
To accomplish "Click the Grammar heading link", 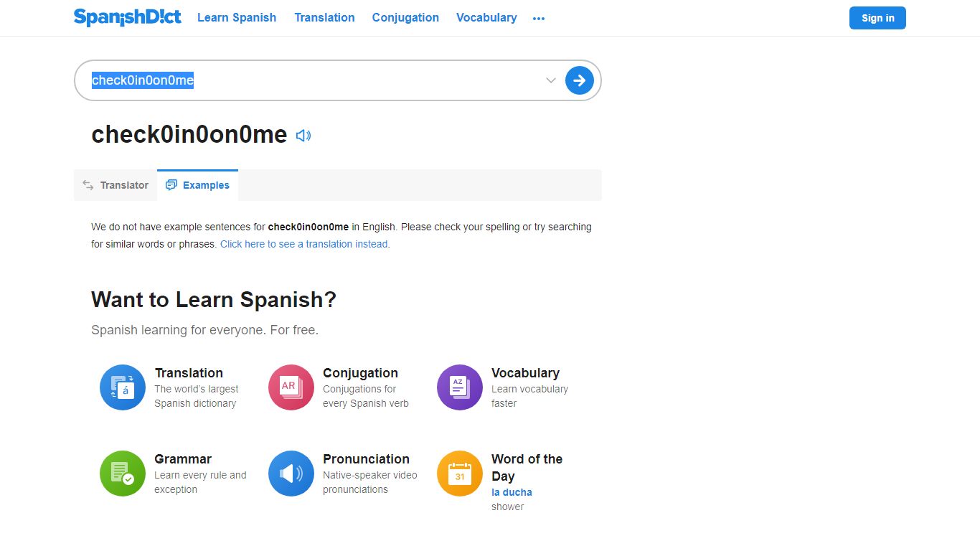I will pyautogui.click(x=183, y=459).
